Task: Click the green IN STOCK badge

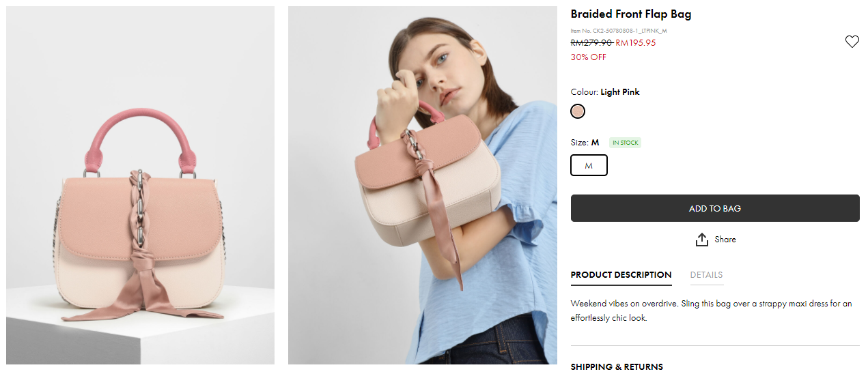Action: [625, 143]
